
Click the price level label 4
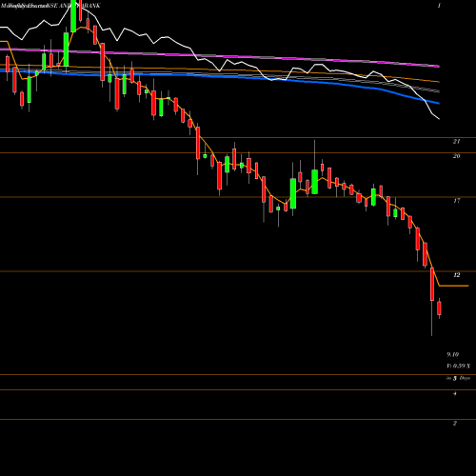click(x=455, y=394)
